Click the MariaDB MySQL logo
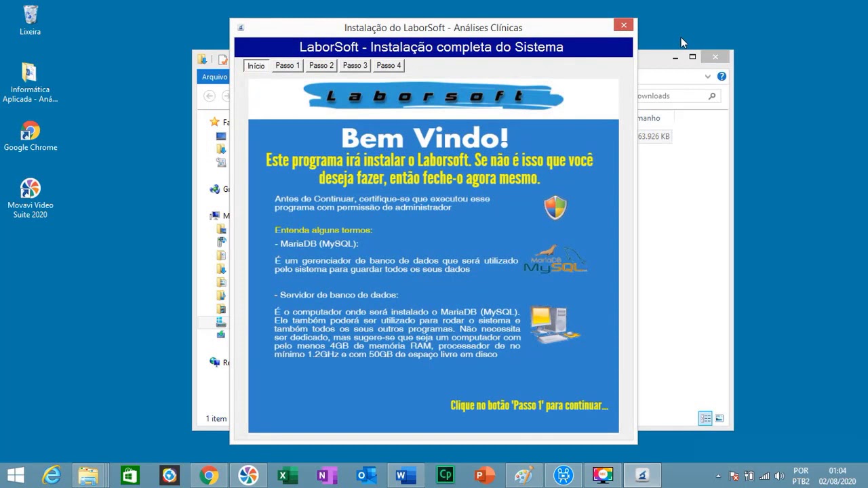Image resolution: width=868 pixels, height=488 pixels. coord(555,260)
